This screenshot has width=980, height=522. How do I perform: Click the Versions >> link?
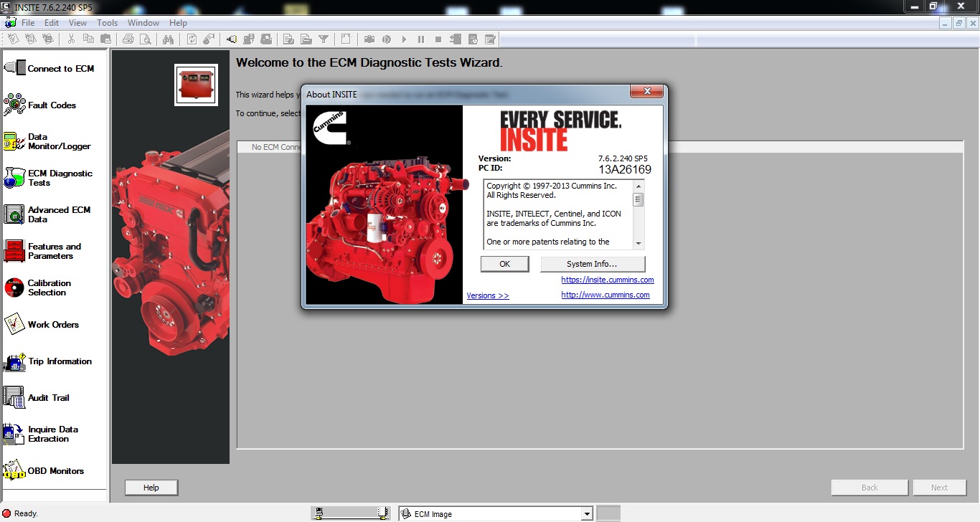[488, 295]
